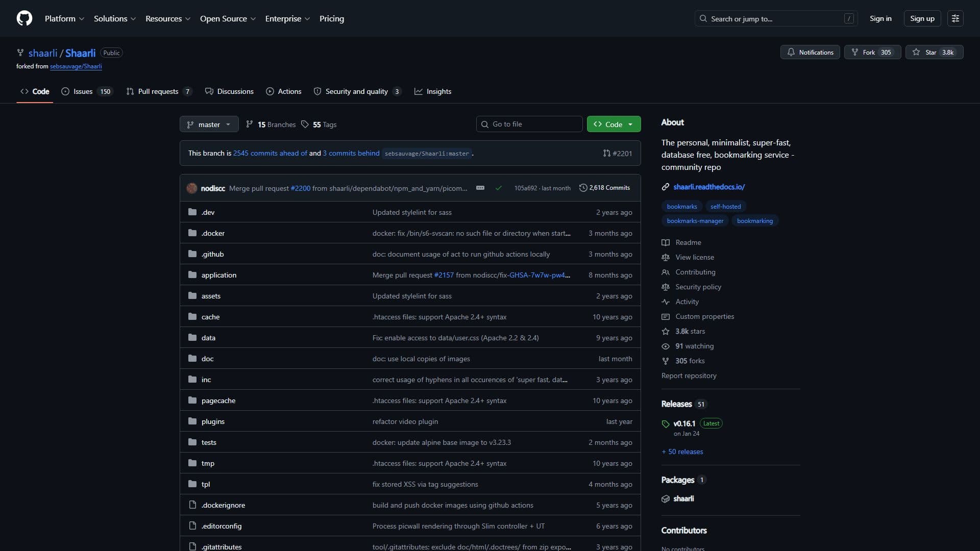This screenshot has width=980, height=551.
Task: Switch to the Pull requests tab
Action: click(x=159, y=91)
